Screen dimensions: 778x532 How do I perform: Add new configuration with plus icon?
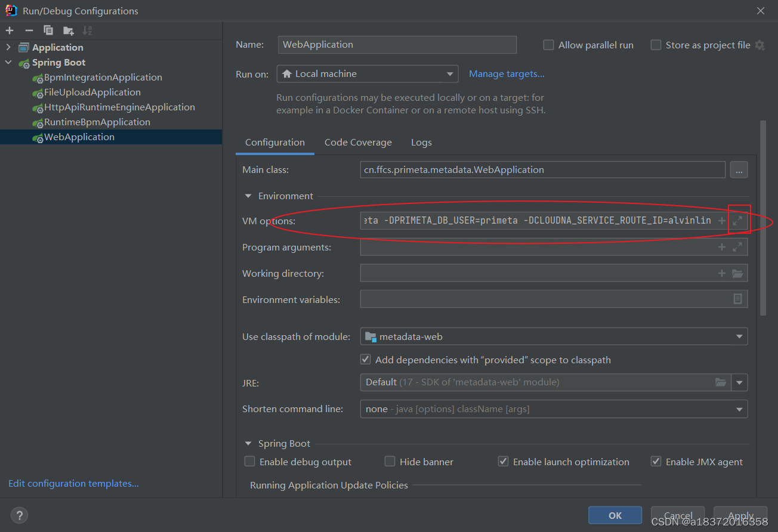(10, 30)
